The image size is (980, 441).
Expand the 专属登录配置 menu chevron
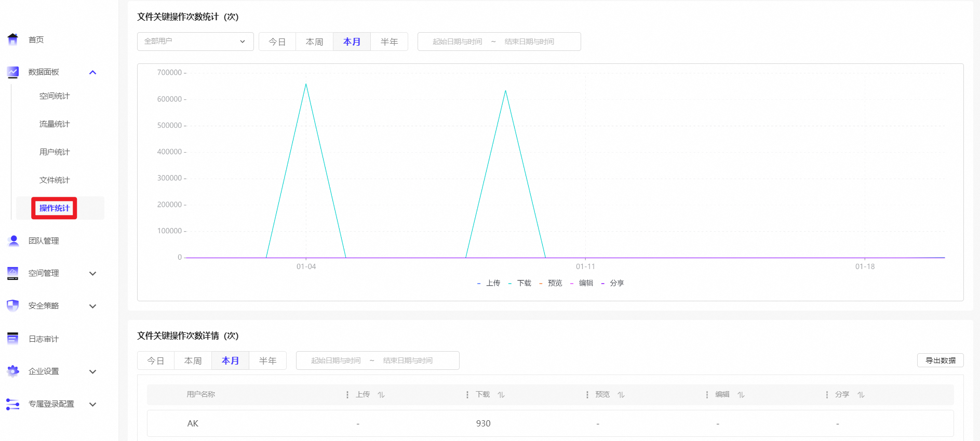pyautogui.click(x=93, y=405)
